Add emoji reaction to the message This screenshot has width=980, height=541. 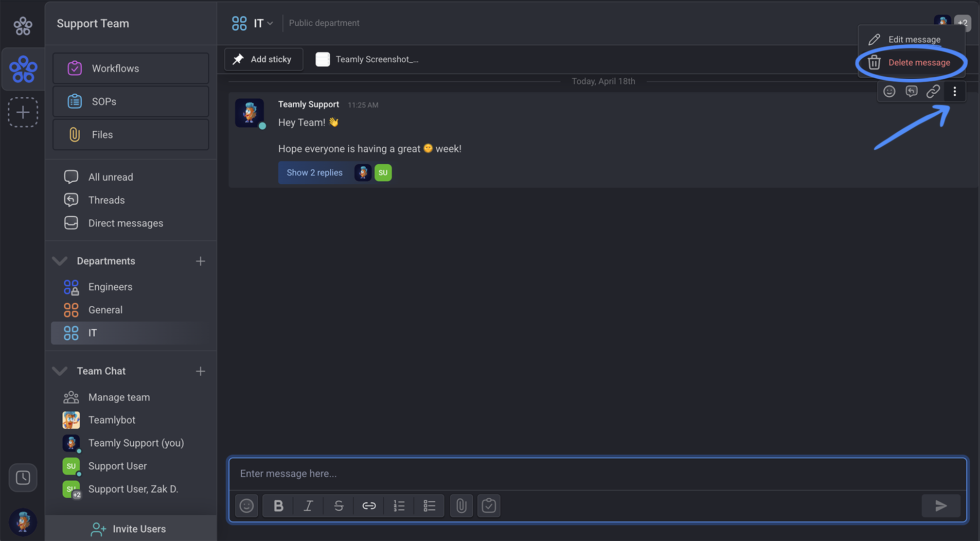coord(889,92)
